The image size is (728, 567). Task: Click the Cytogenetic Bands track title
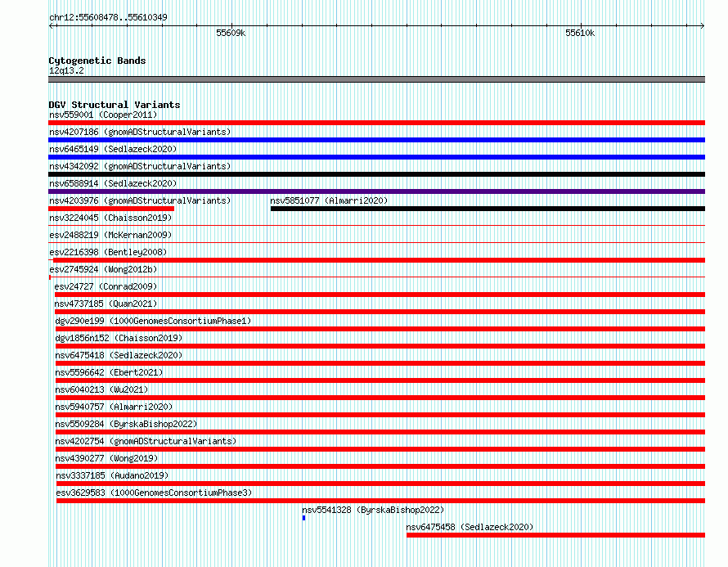coord(97,61)
